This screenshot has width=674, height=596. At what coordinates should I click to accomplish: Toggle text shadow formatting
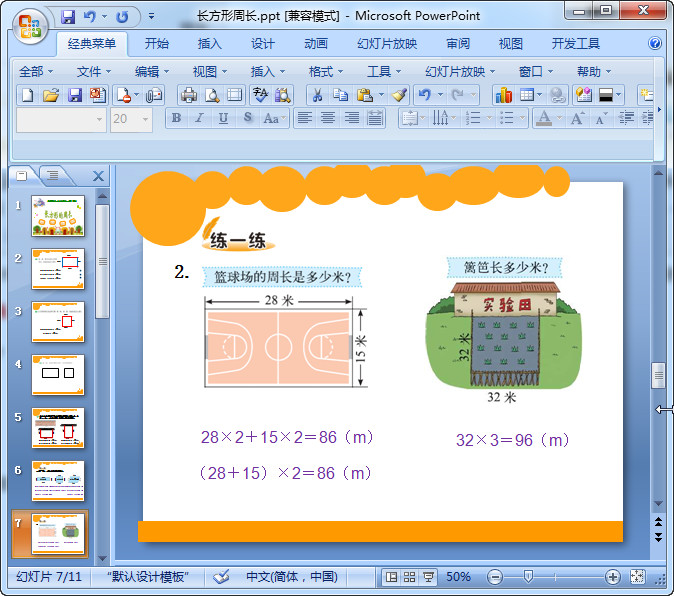point(248,118)
